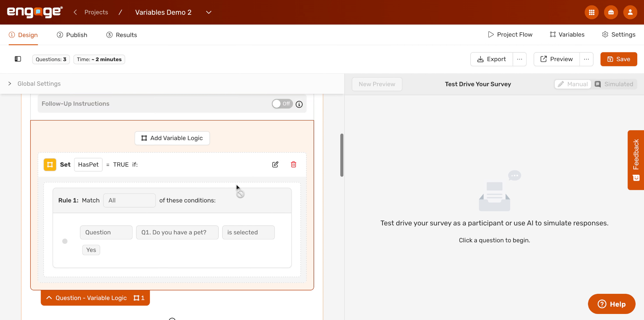Open Project Flow
The width and height of the screenshot is (644, 320).
pyautogui.click(x=510, y=35)
